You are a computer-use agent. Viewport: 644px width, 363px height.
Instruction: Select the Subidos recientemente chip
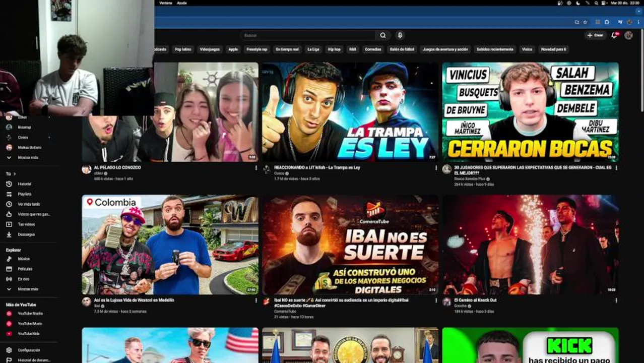[495, 49]
